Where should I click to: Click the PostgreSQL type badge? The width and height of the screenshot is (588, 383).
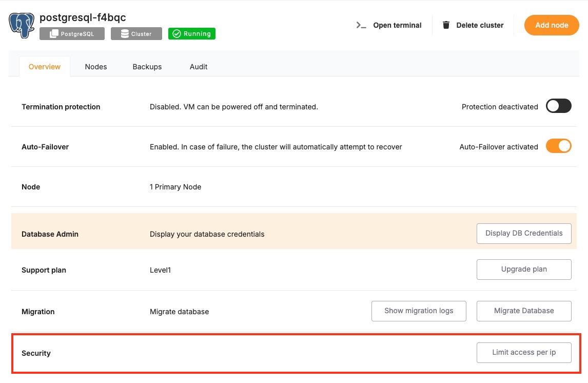[x=72, y=34]
